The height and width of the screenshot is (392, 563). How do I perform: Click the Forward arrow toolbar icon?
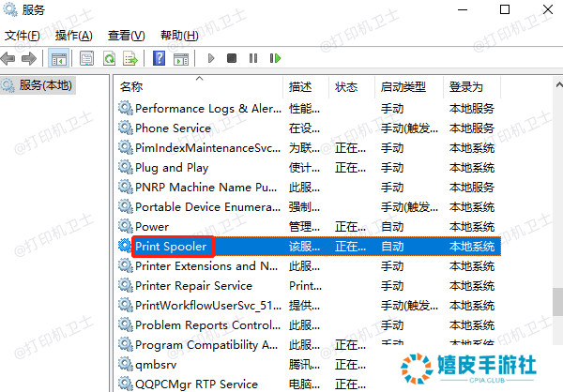[x=29, y=58]
